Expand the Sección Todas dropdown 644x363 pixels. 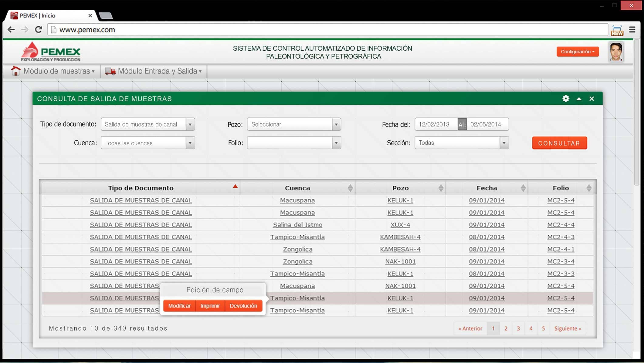[x=504, y=143]
